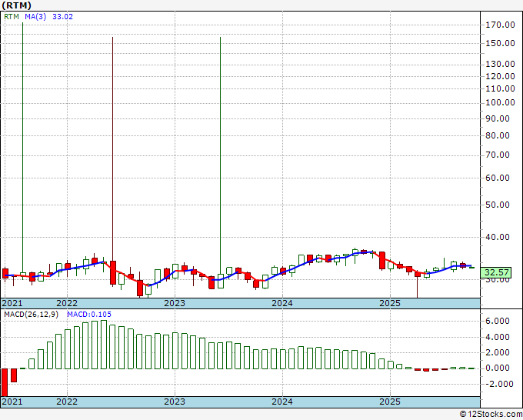Image resolution: width=523 pixels, height=420 pixels.
Task: Click the 110.00 price axis label
Action: pyautogui.click(x=501, y=88)
